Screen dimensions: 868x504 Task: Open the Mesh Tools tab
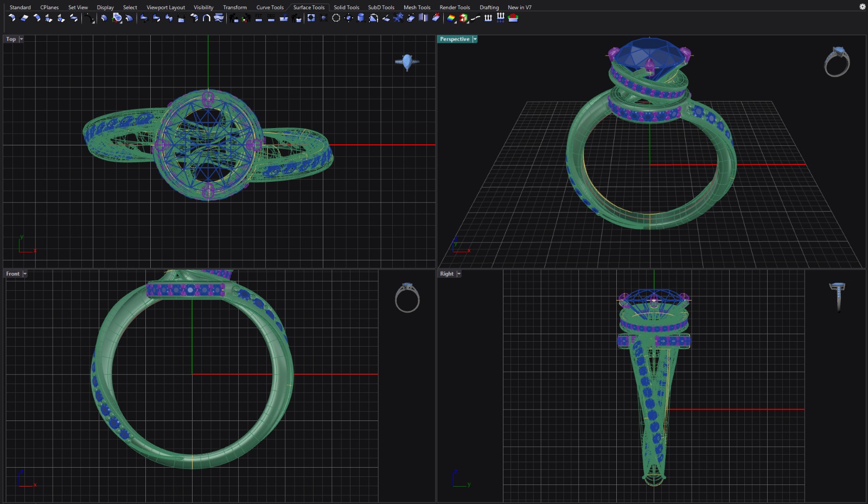click(417, 8)
